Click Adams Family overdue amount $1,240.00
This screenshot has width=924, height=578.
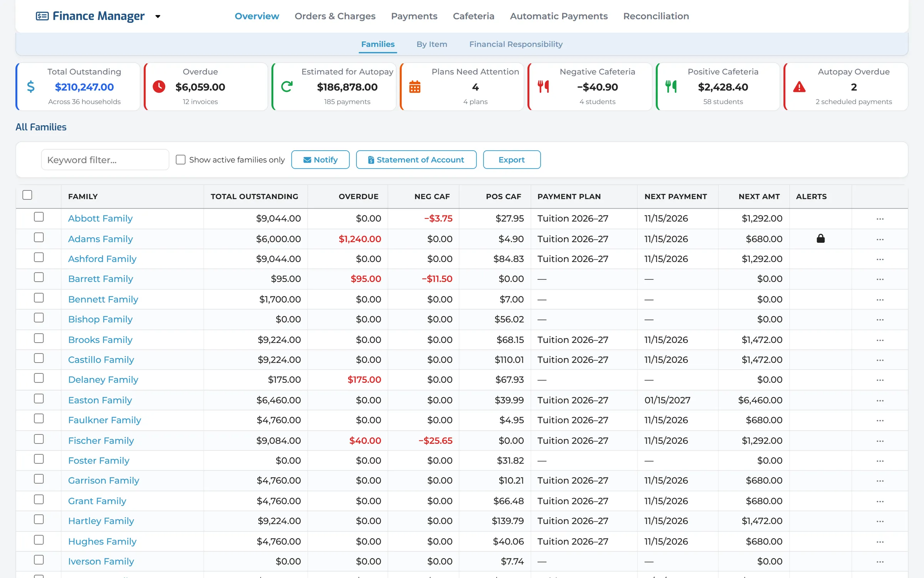[x=360, y=239]
